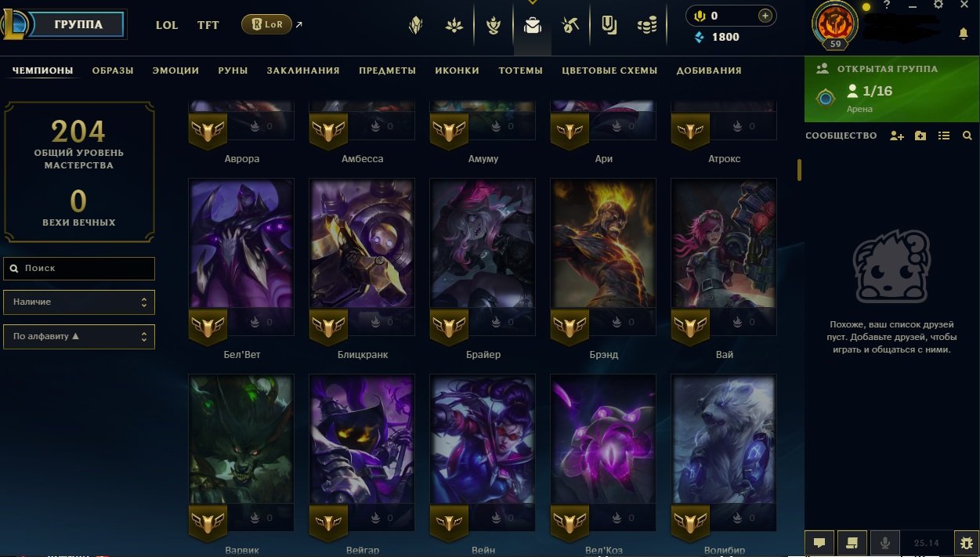The height and width of the screenshot is (557, 980).
Task: Switch to the Руны tab
Action: (x=233, y=71)
